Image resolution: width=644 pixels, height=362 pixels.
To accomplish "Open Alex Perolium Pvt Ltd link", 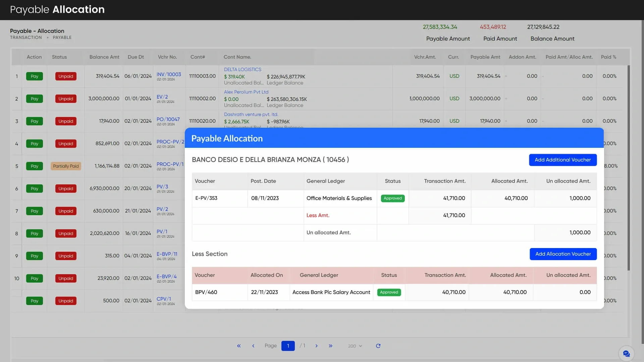I will click(x=246, y=92).
